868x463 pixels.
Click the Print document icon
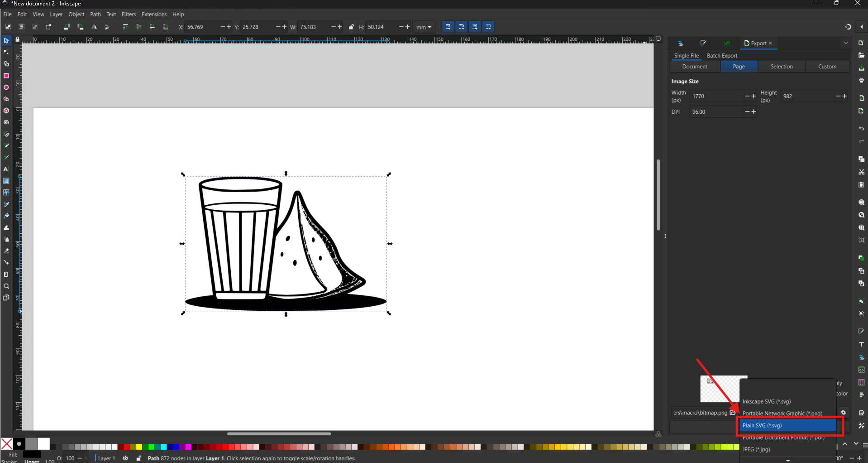coord(861,81)
